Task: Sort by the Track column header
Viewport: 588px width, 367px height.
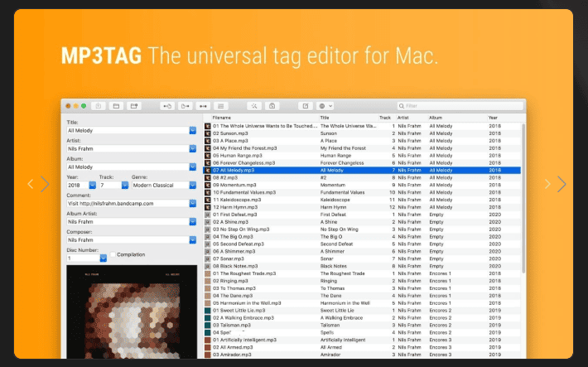Action: point(385,118)
